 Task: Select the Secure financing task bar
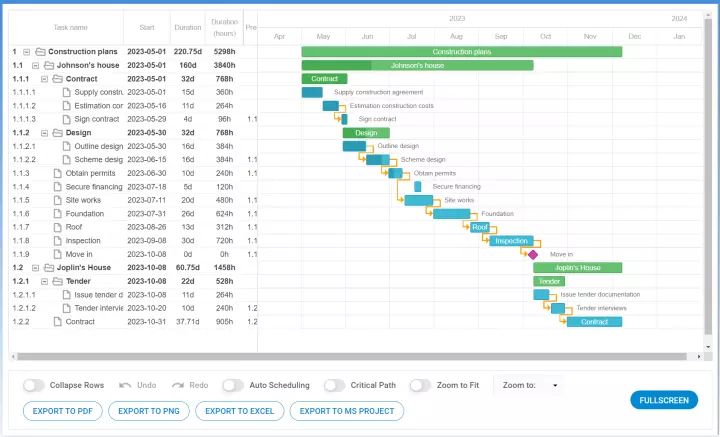[418, 186]
